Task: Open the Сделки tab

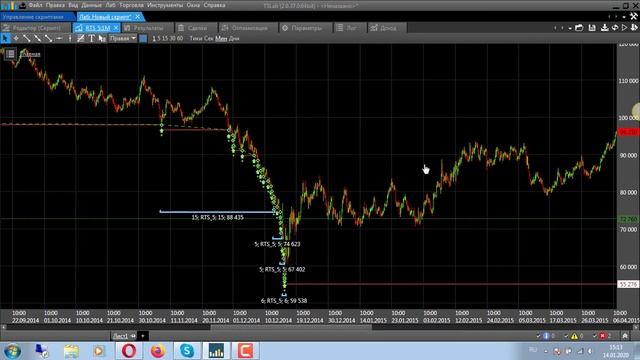Action: pyautogui.click(x=197, y=28)
